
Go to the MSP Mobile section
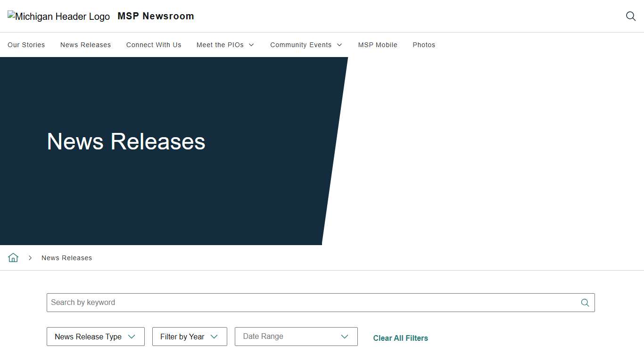[378, 45]
